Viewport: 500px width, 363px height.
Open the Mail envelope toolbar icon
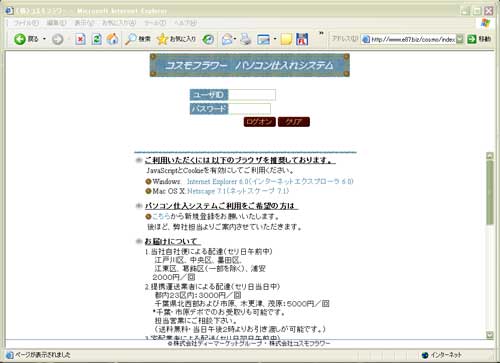pos(227,39)
